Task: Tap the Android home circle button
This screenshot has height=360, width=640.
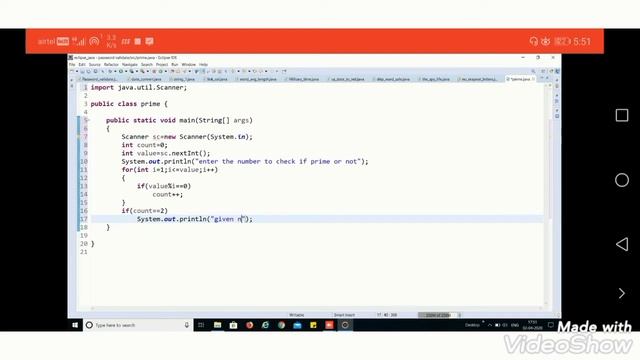Action: [622, 180]
